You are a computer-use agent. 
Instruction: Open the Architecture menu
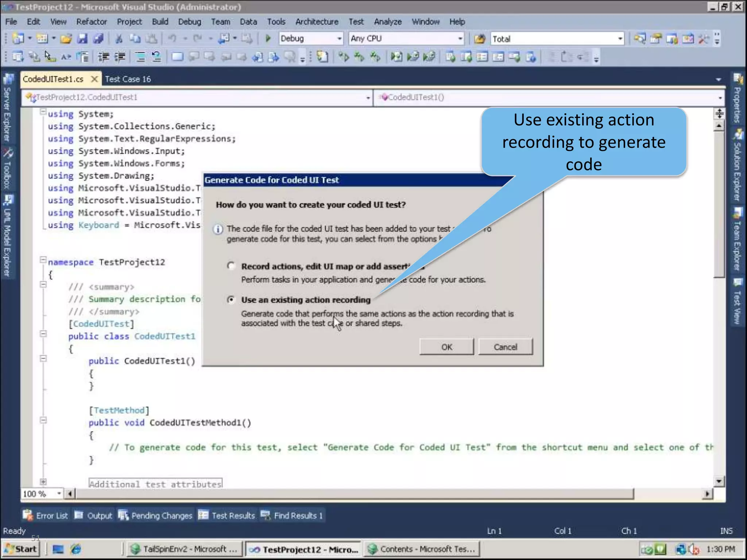tap(317, 22)
